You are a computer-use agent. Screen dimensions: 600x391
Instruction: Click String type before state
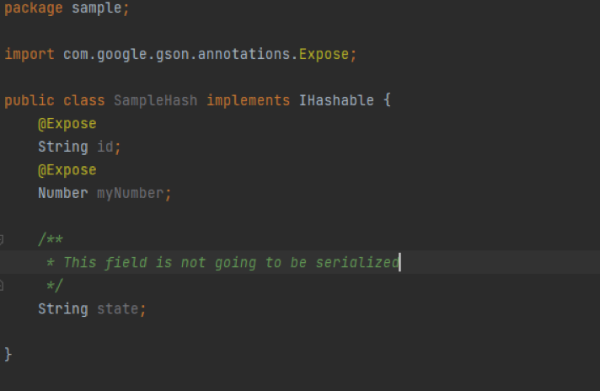63,309
